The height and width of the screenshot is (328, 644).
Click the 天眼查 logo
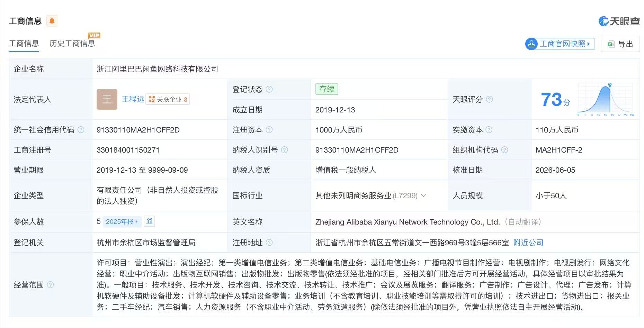coord(619,21)
